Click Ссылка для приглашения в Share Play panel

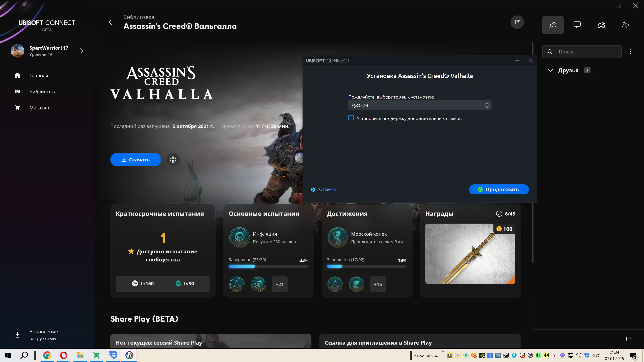click(x=420, y=342)
